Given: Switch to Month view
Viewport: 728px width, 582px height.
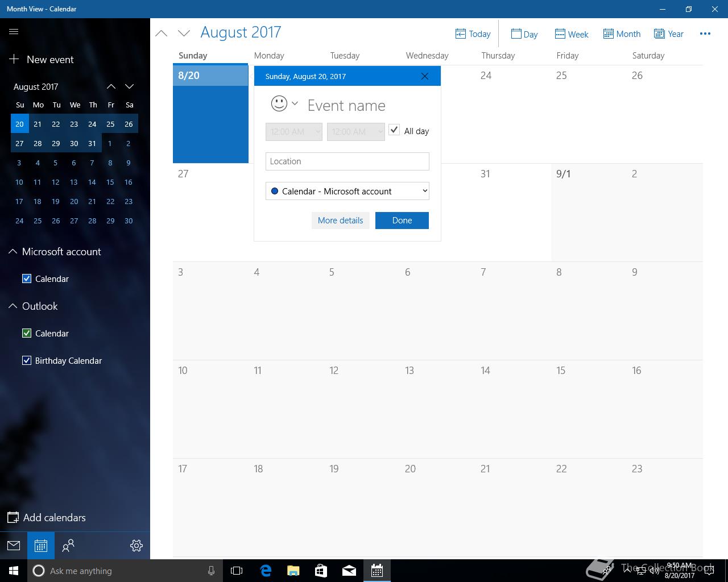Looking at the screenshot, I should click(622, 34).
